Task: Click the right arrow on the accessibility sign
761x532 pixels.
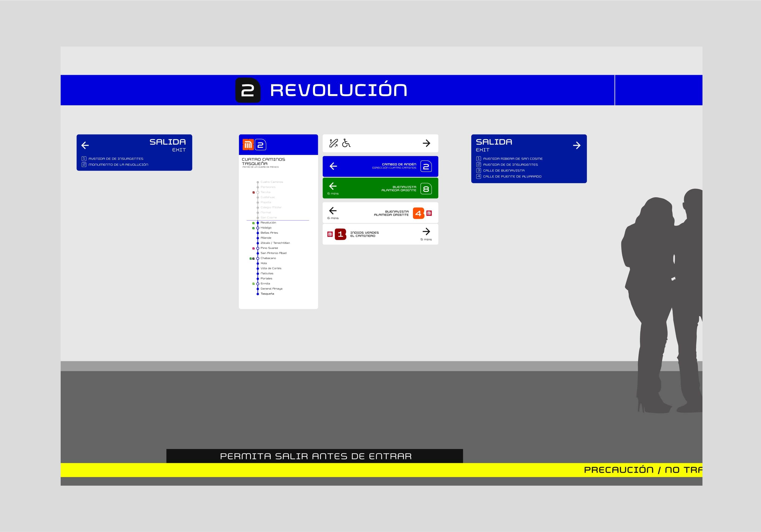Action: click(426, 143)
